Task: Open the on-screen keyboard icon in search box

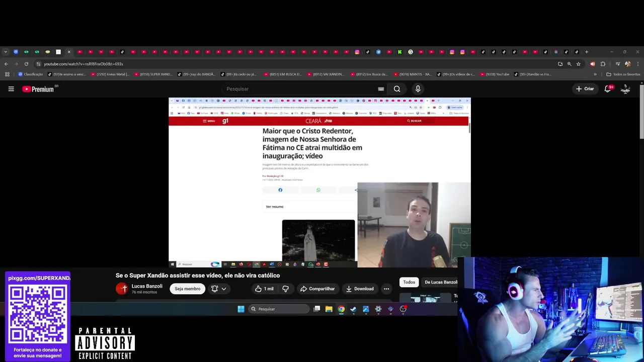Action: click(x=381, y=89)
